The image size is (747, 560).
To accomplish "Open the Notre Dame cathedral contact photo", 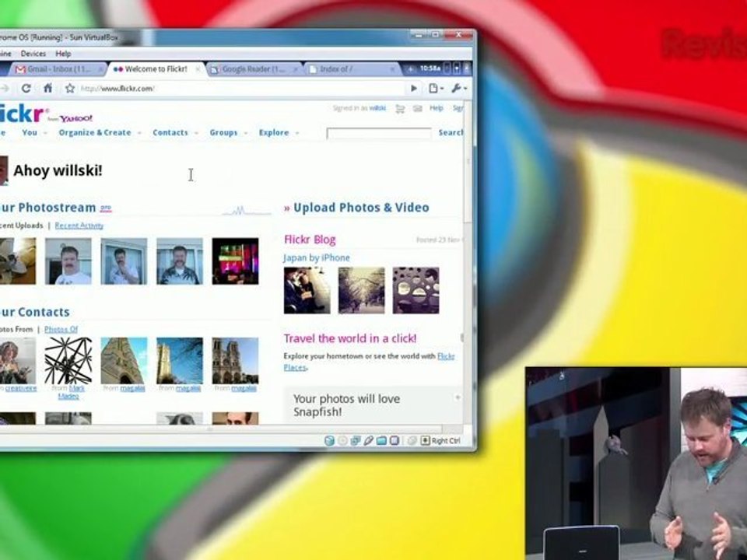I will point(235,360).
